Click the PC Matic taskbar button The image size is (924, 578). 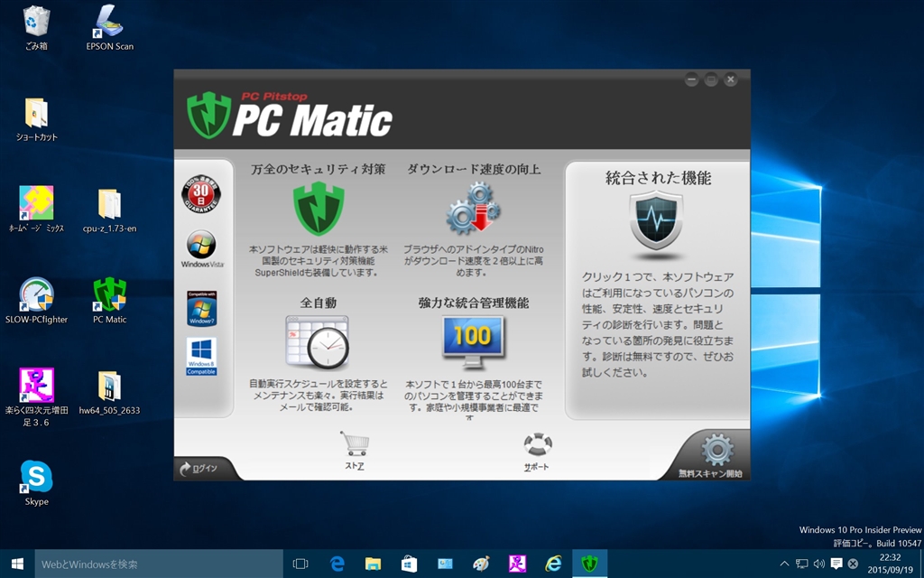click(x=589, y=564)
